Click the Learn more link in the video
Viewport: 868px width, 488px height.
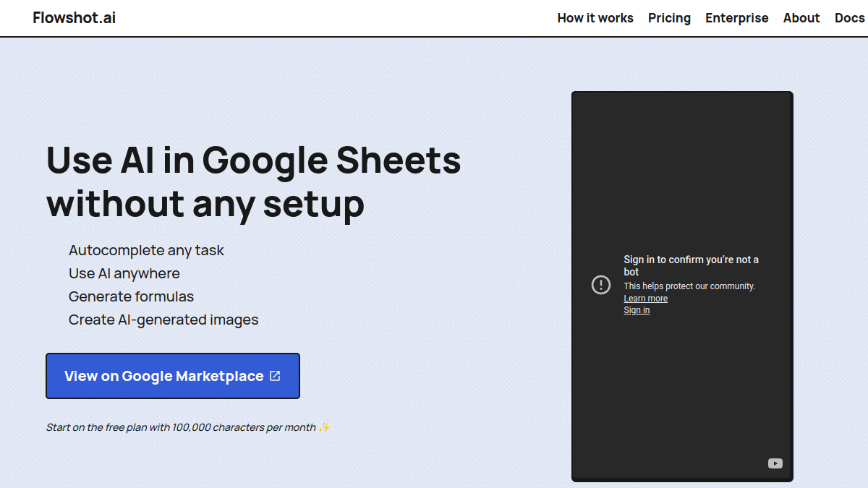tap(646, 299)
